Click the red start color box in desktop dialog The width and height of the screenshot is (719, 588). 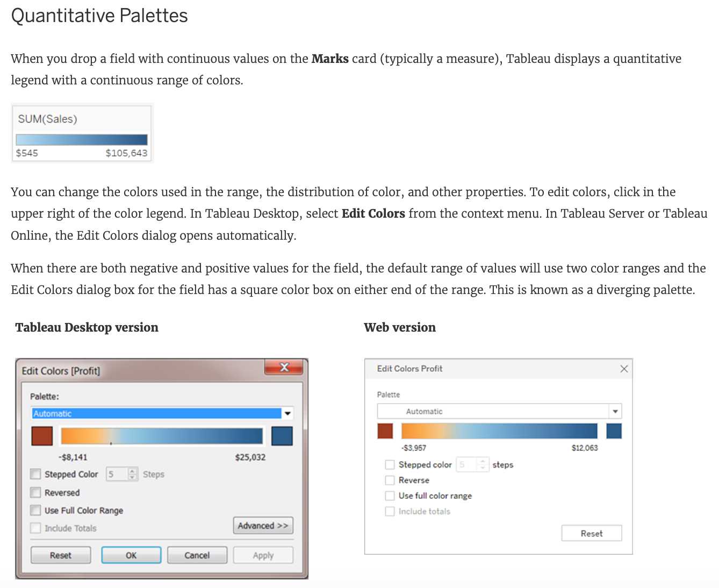[x=42, y=436]
